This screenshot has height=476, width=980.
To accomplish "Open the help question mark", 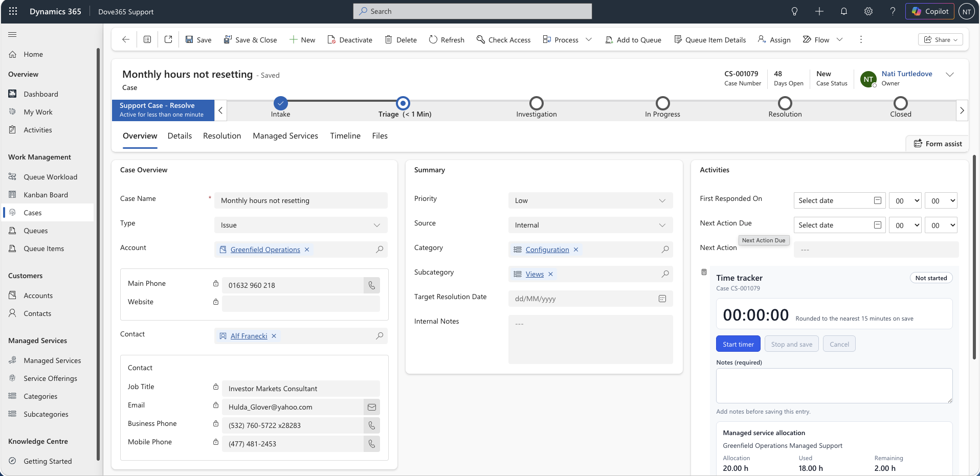I will (893, 11).
